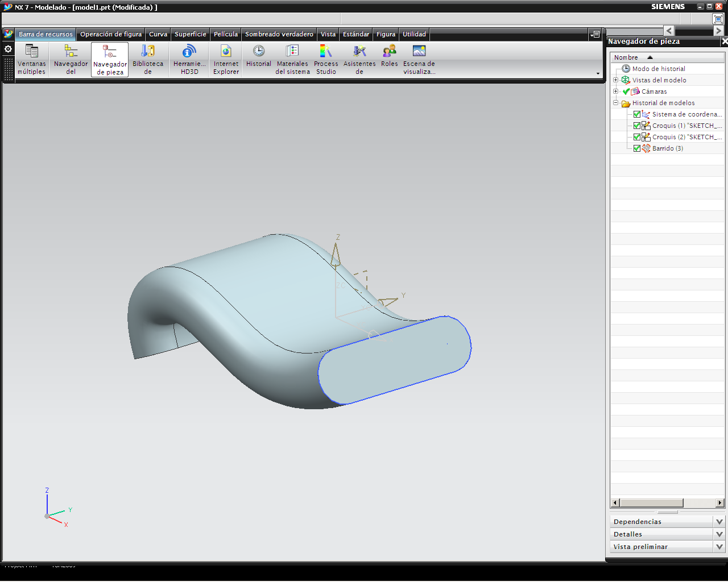Open Película tab

coord(226,34)
